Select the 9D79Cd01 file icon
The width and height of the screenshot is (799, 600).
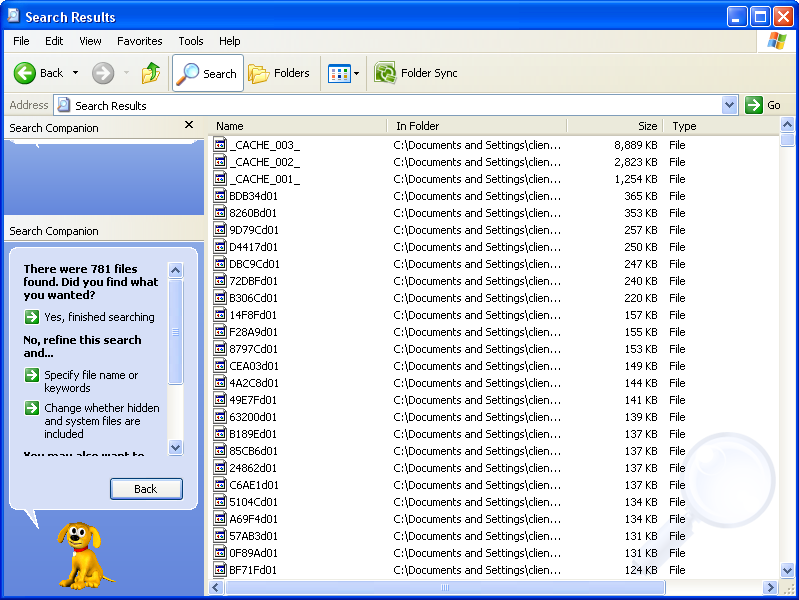220,230
